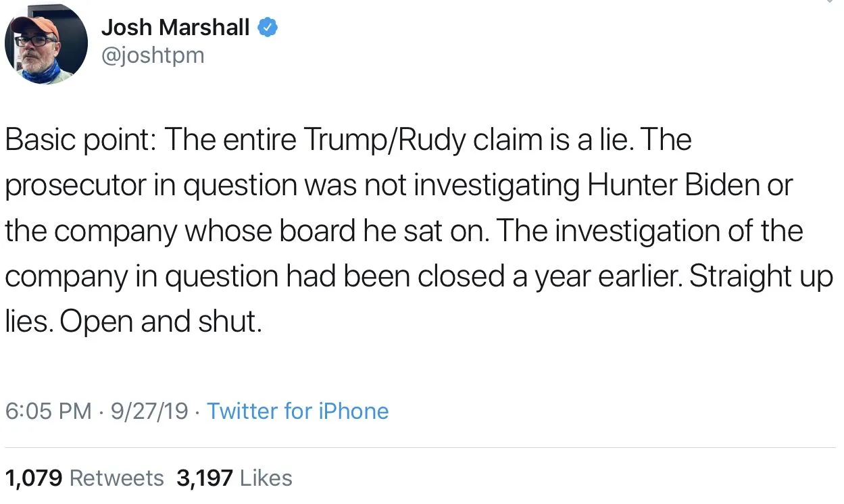
Task: Click the closing "Open and shut." text
Action: pos(160,322)
